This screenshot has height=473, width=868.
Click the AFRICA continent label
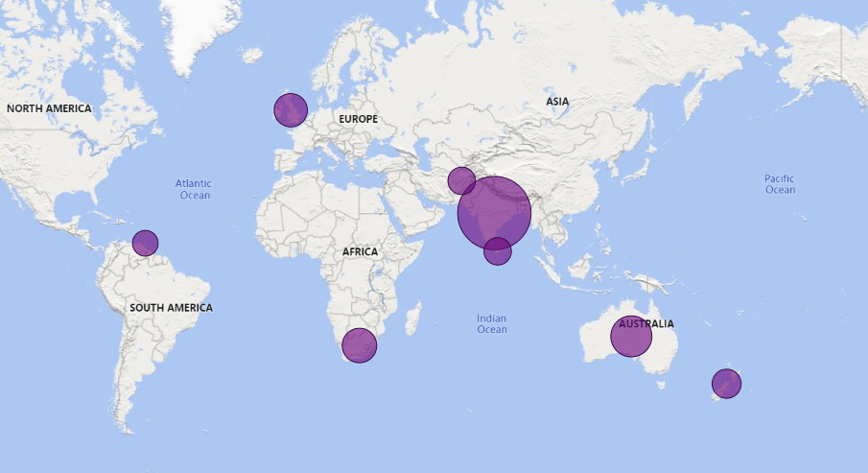[361, 251]
